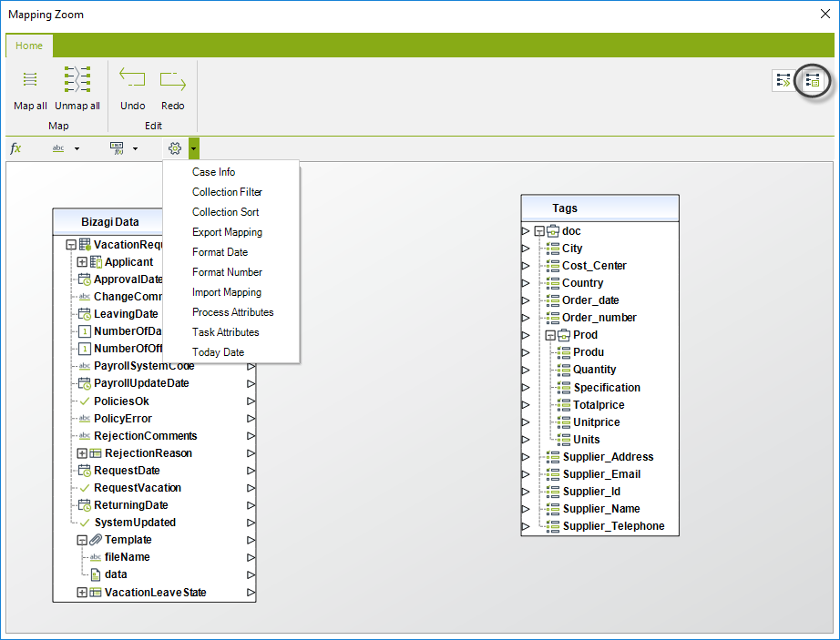Close the Mapping Zoom window
840x640 pixels.
825,14
